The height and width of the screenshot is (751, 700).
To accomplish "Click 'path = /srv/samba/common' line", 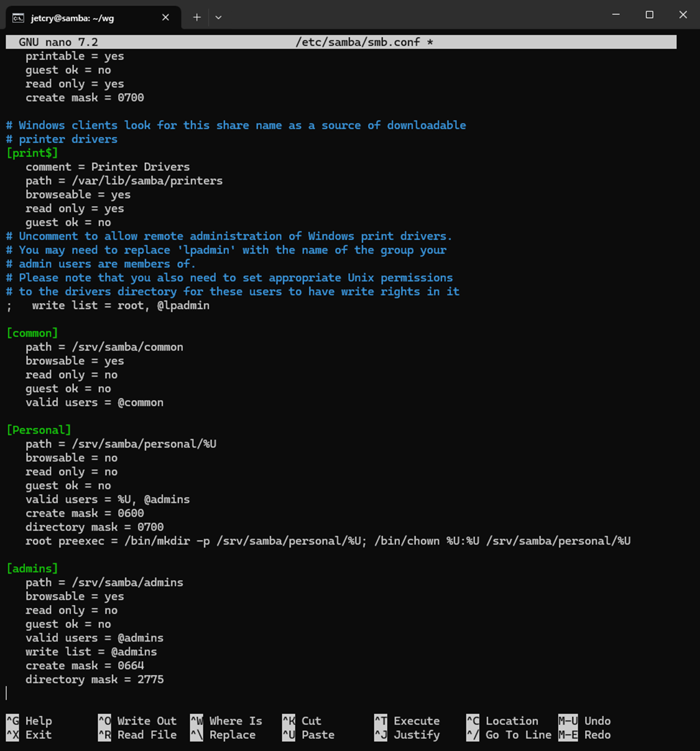I will point(104,347).
